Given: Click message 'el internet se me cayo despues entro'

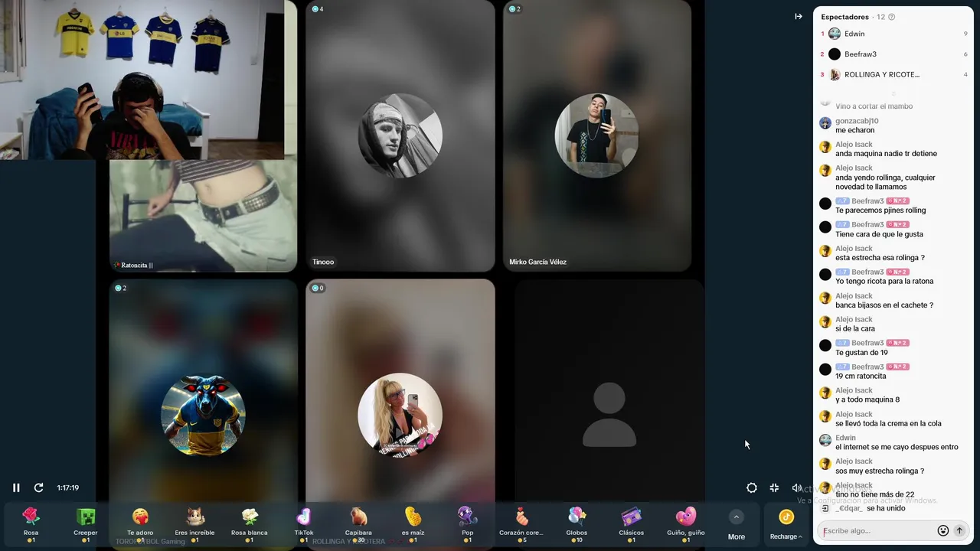Looking at the screenshot, I should (x=897, y=448).
